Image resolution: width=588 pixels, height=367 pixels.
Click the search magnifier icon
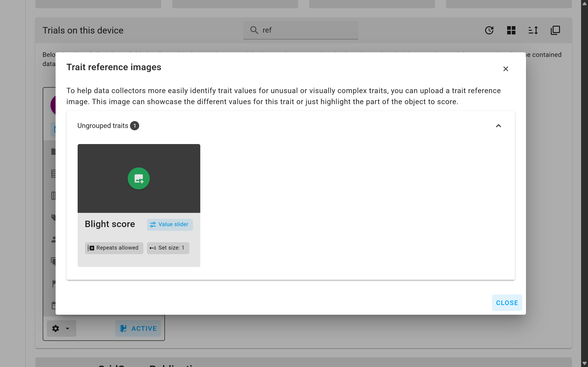[x=254, y=30]
